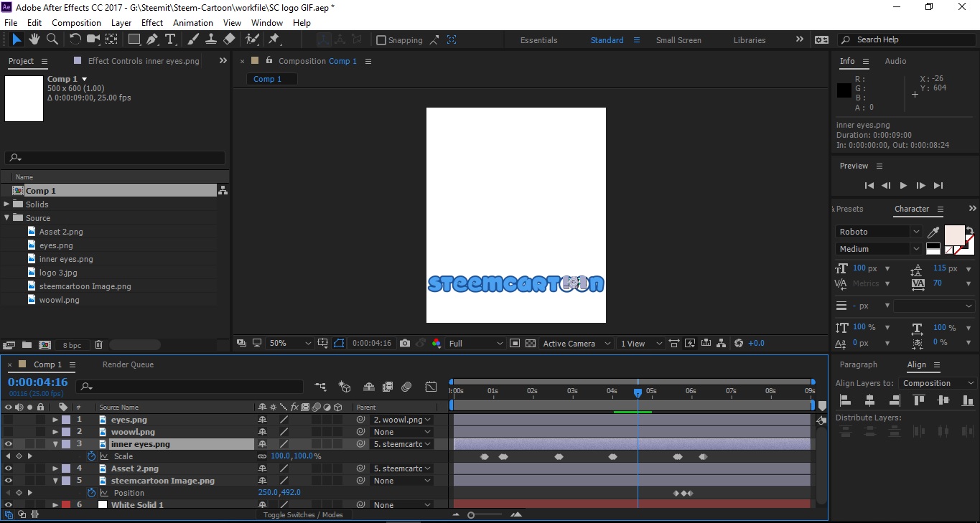
Task: Show the eyes.png layer visibility box
Action: 9,420
